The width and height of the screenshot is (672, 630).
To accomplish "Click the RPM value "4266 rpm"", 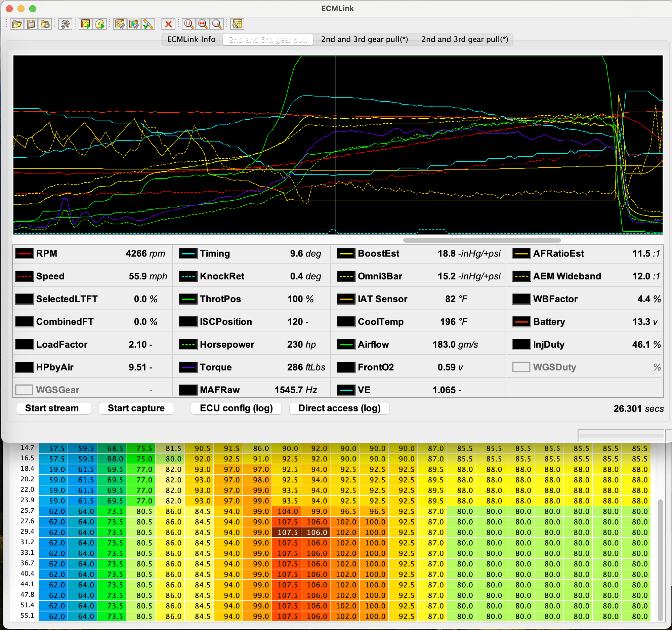I will [x=145, y=253].
